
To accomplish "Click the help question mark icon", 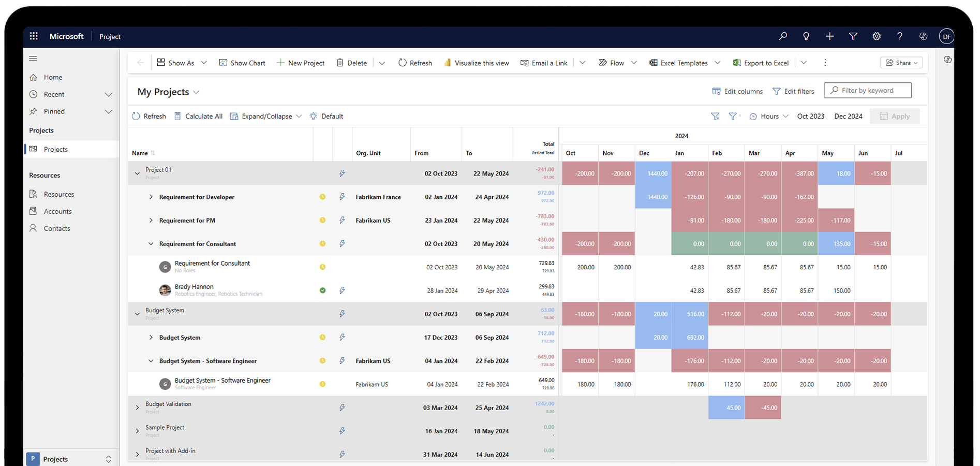I will pos(900,36).
